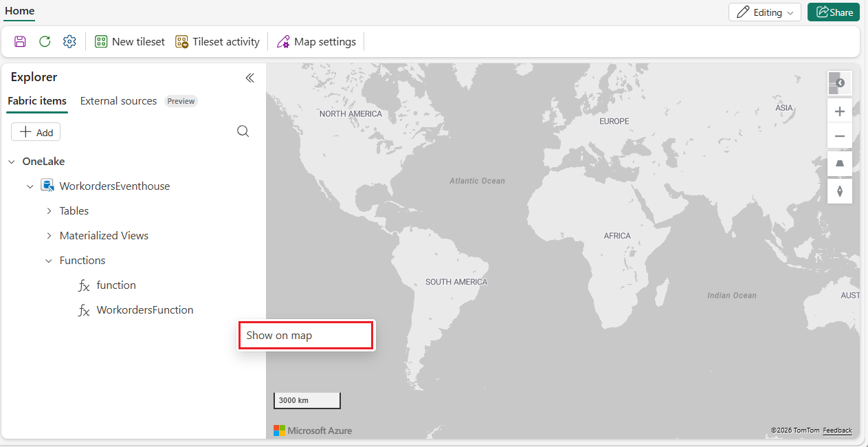Create a New tileset
The height and width of the screenshot is (447, 868).
pos(129,41)
